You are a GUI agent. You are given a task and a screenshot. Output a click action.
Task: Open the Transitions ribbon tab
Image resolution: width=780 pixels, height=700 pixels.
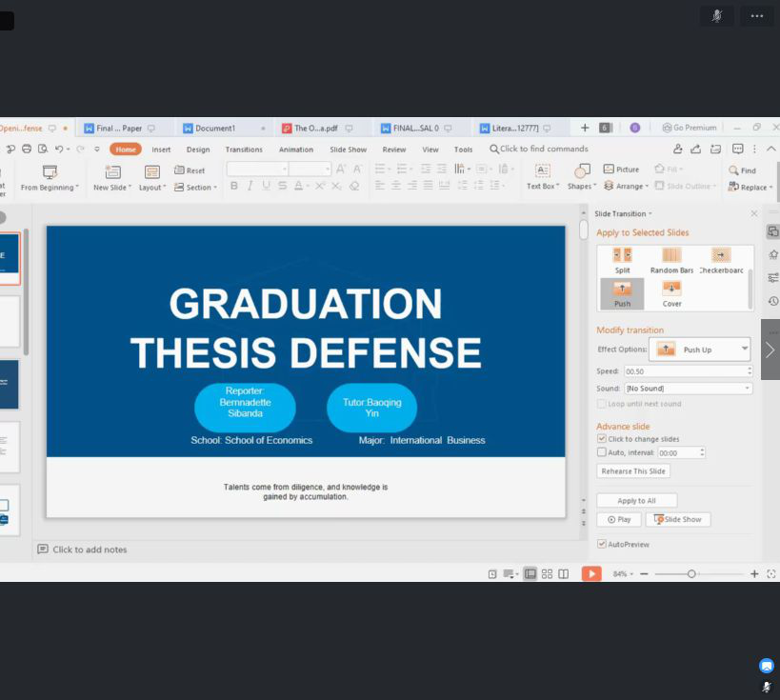click(x=244, y=150)
